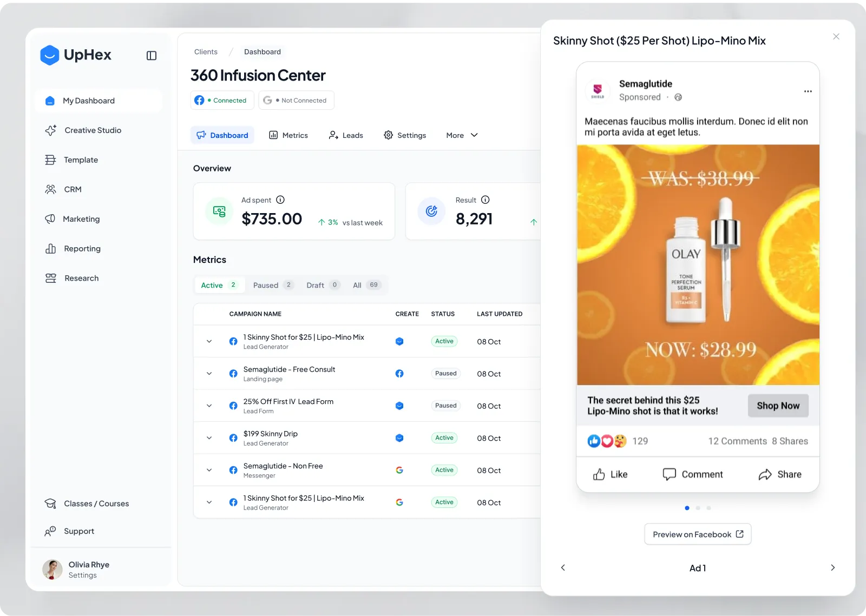Show All 69 campaigns

[x=367, y=285]
